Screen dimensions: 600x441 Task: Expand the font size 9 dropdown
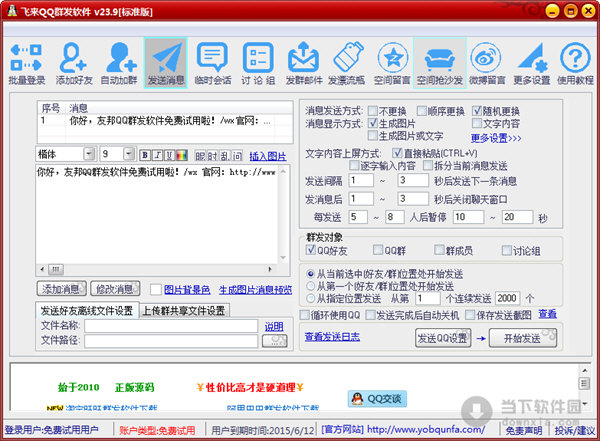[129, 154]
